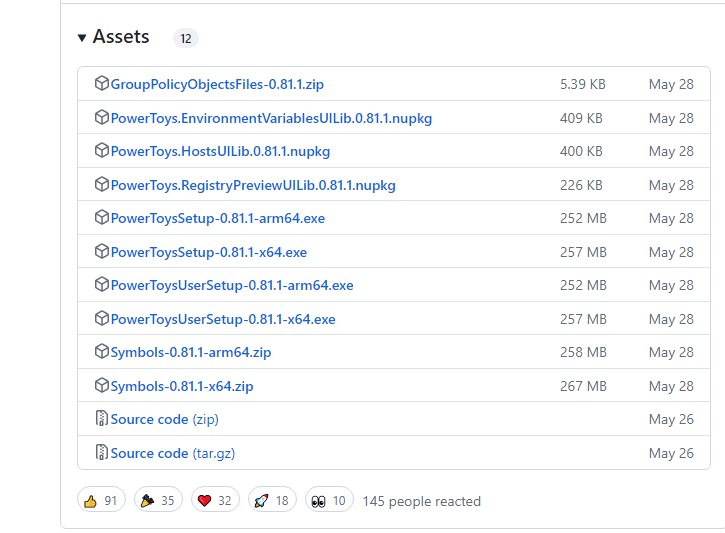Click the May 26 date on Source code (zip) row

[671, 419]
